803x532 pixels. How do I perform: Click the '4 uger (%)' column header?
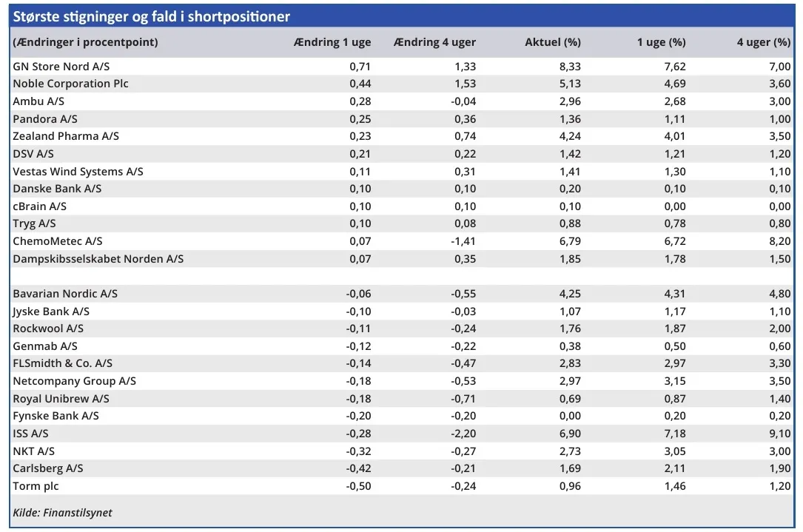763,42
